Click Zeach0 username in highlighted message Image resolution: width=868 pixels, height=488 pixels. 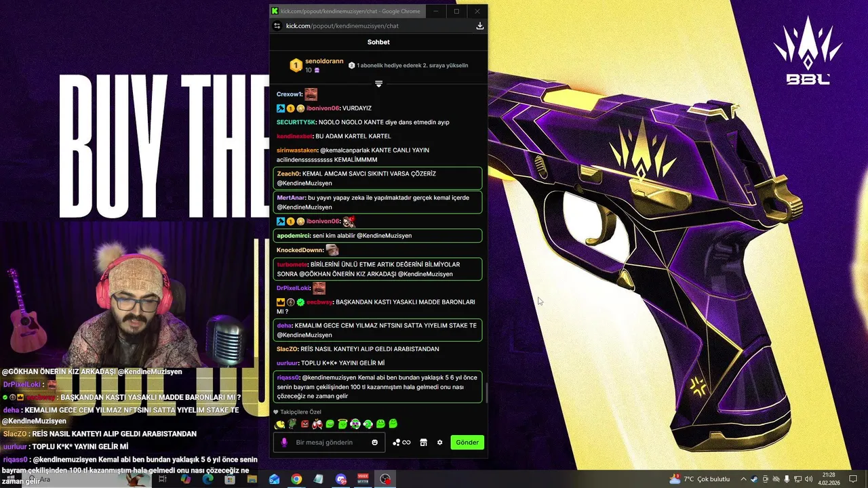[x=288, y=174]
